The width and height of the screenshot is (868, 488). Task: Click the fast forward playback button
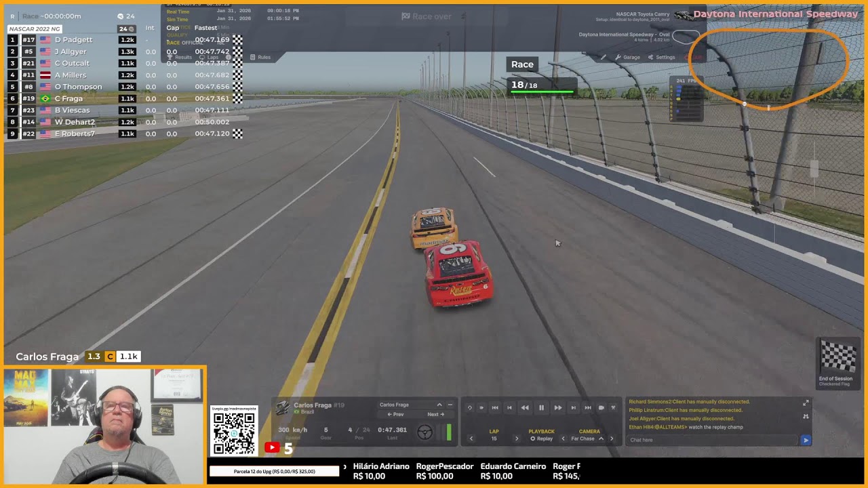click(x=557, y=407)
